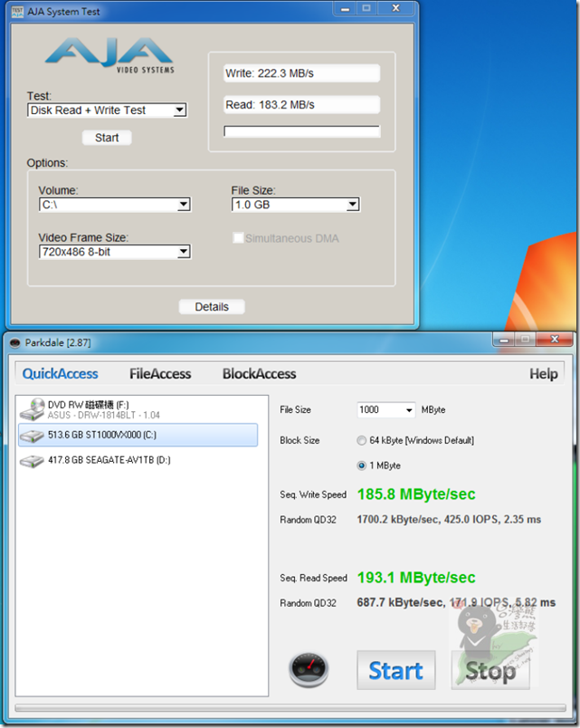
Task: Click the 185.8 MByte/sec write speed value
Action: pyautogui.click(x=416, y=494)
